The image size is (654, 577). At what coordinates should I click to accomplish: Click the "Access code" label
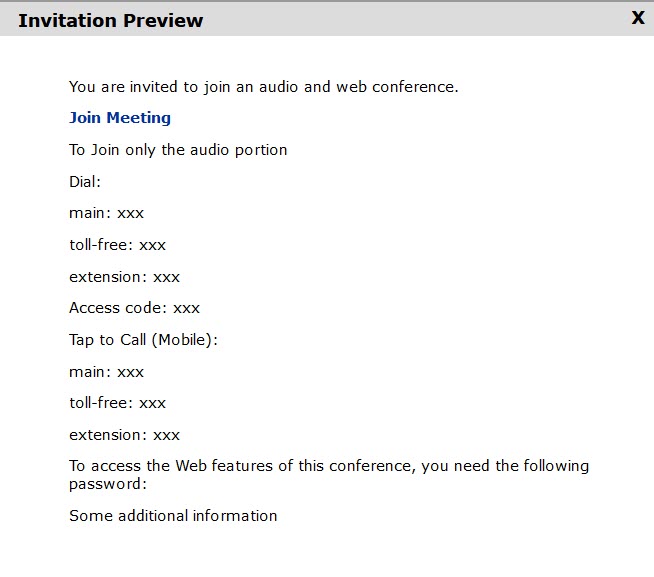(118, 308)
